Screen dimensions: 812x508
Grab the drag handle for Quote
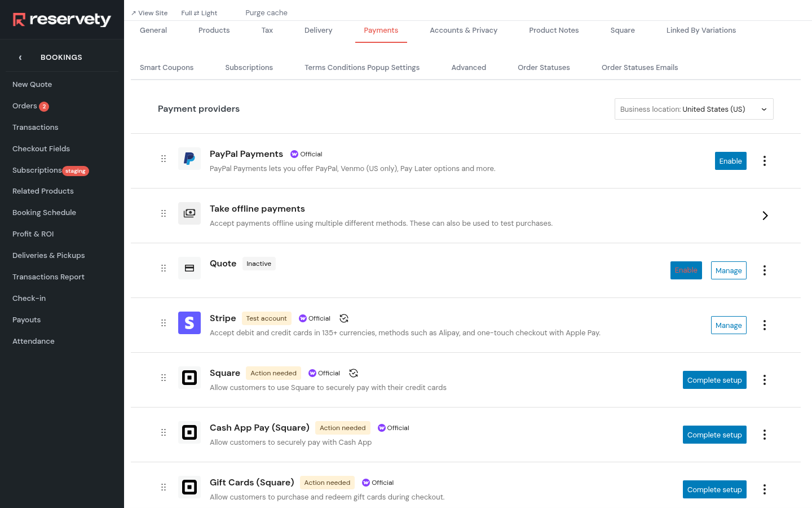pyautogui.click(x=164, y=268)
